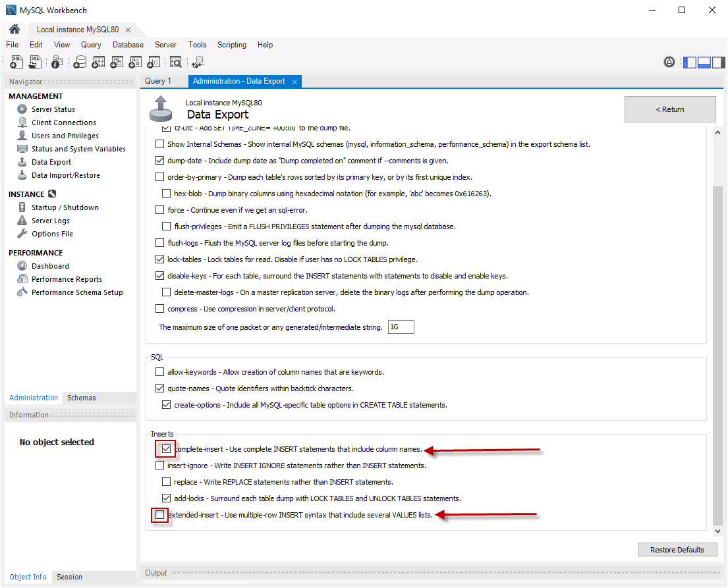Open Performance Schema Setup
728x588 pixels.
(77, 292)
